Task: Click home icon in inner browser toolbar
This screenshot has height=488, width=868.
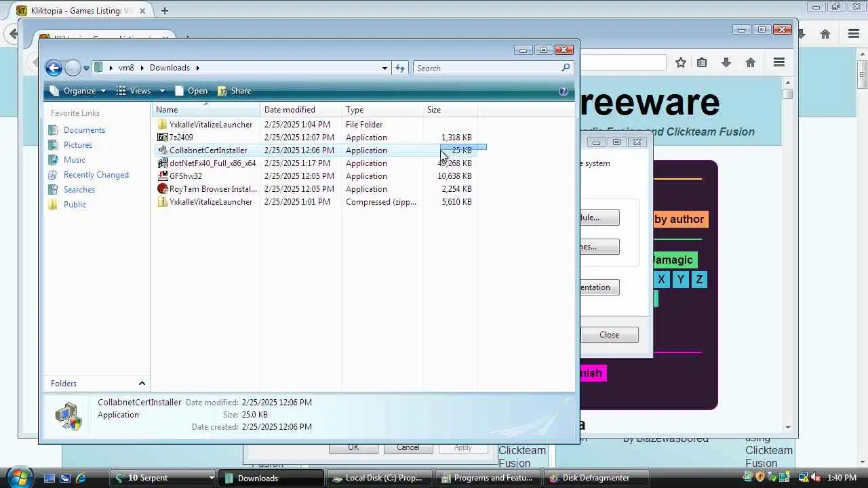Action: click(751, 62)
